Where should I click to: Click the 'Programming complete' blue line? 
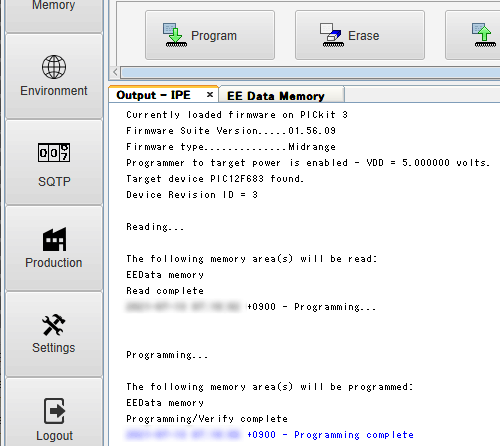coord(354,435)
